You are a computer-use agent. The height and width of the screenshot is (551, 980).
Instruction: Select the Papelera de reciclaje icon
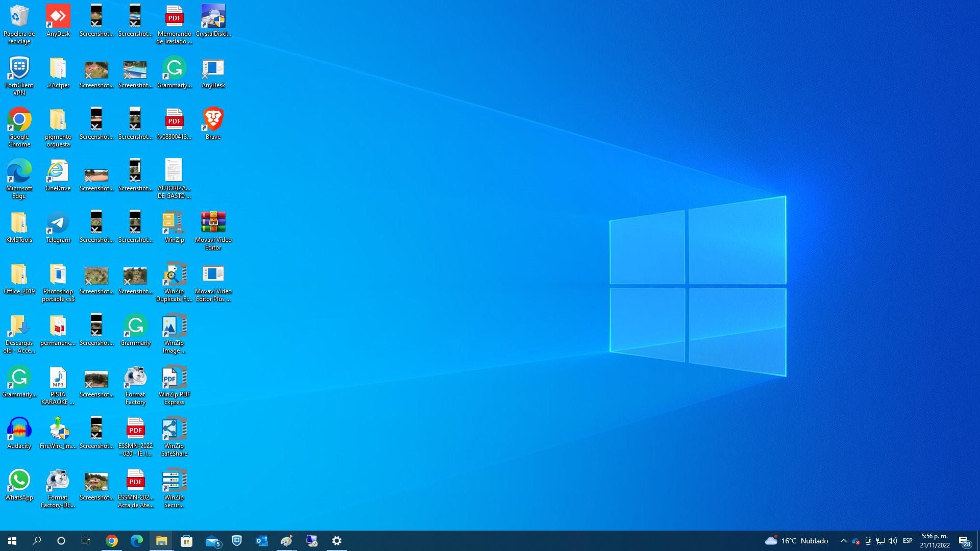[19, 17]
